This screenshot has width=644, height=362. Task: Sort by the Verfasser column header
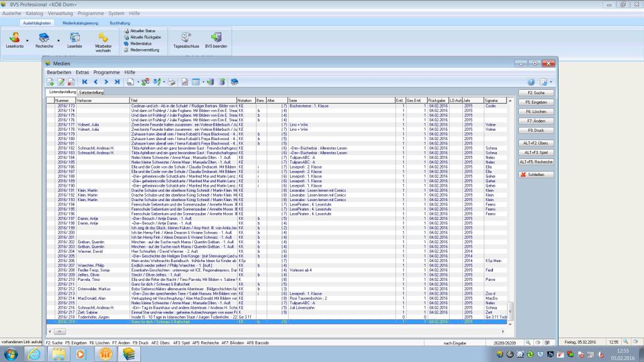103,101
